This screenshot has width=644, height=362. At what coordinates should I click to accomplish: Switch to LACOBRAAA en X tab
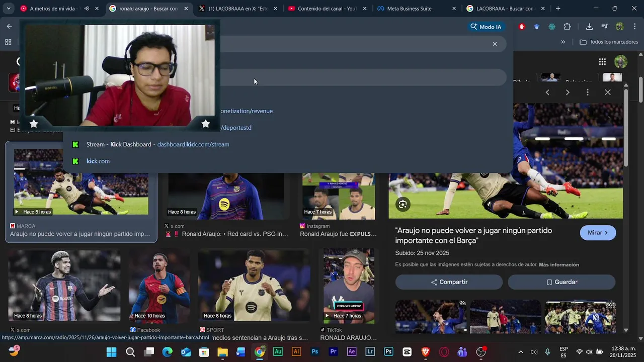point(238,9)
